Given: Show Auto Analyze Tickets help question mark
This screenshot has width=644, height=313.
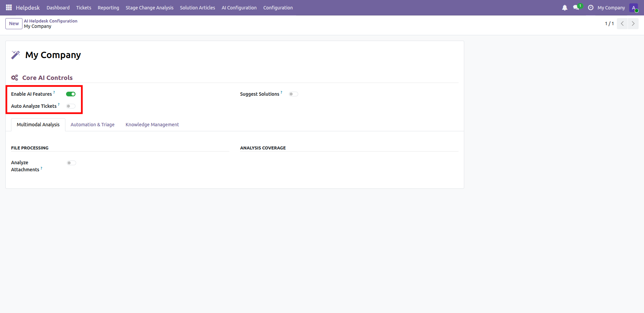Looking at the screenshot, I should pyautogui.click(x=59, y=104).
